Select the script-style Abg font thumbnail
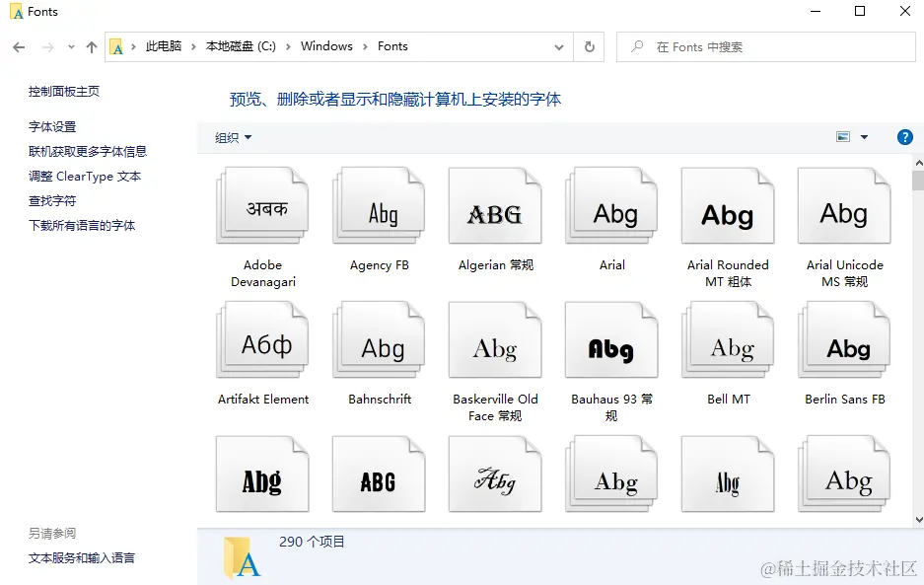 pos(495,474)
